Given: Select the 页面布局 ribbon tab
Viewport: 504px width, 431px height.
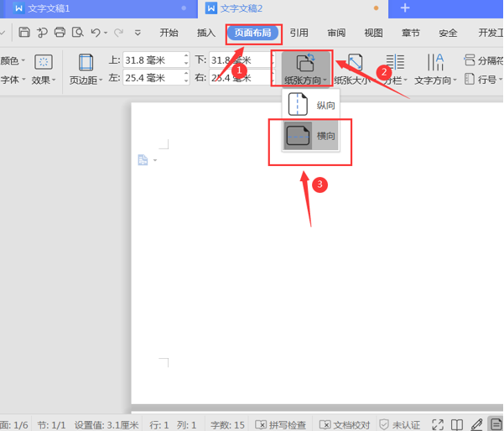Looking at the screenshot, I should click(x=252, y=33).
